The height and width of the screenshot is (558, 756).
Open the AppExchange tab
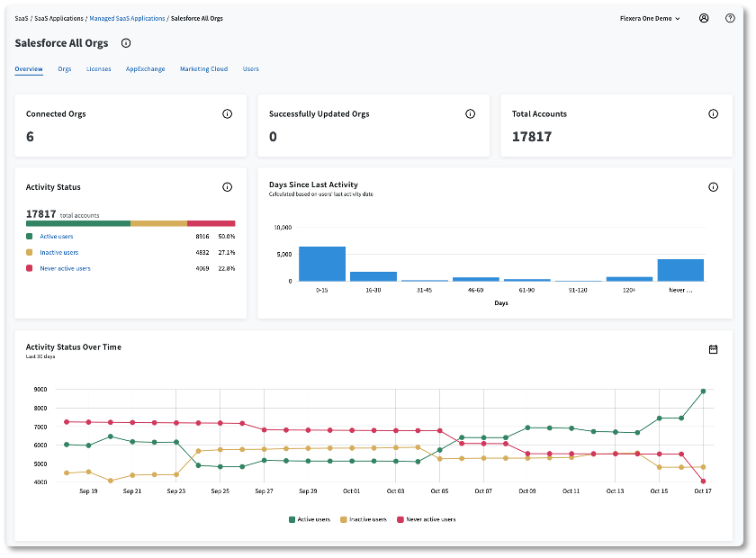tap(145, 69)
